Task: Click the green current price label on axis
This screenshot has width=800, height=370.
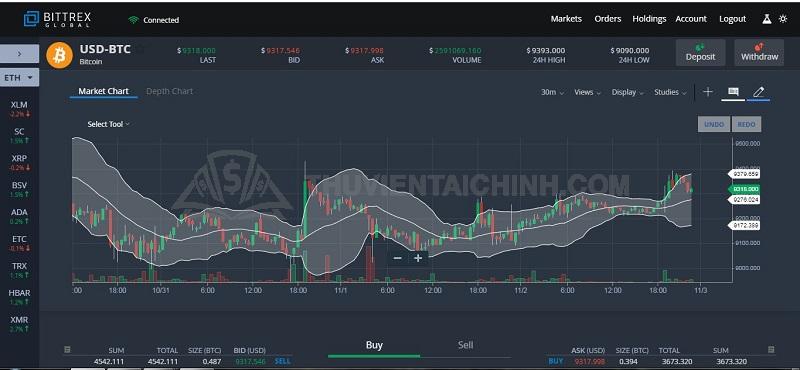Action: tap(744, 189)
